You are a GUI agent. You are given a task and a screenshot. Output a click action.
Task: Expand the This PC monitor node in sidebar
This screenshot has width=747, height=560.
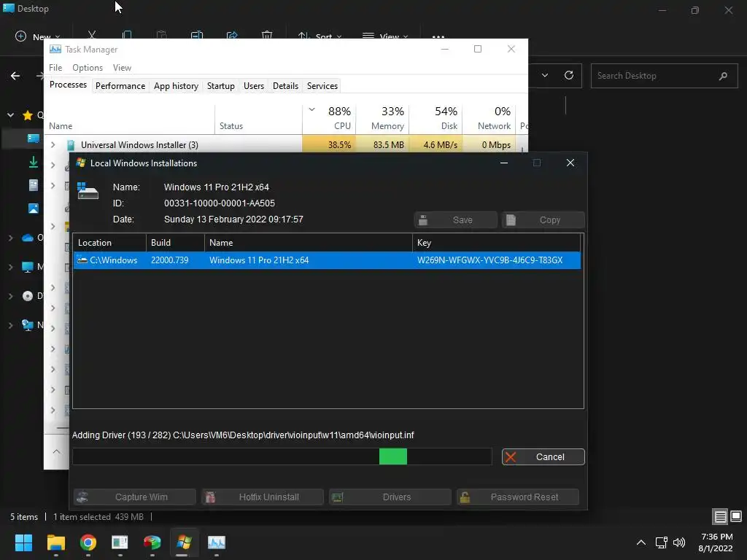click(x=10, y=267)
